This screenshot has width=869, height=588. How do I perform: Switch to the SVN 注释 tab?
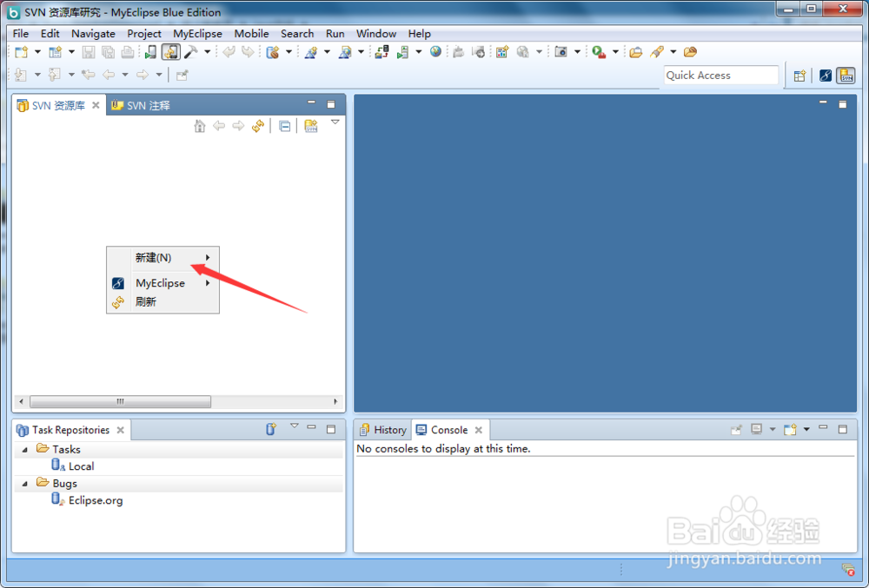coord(141,105)
